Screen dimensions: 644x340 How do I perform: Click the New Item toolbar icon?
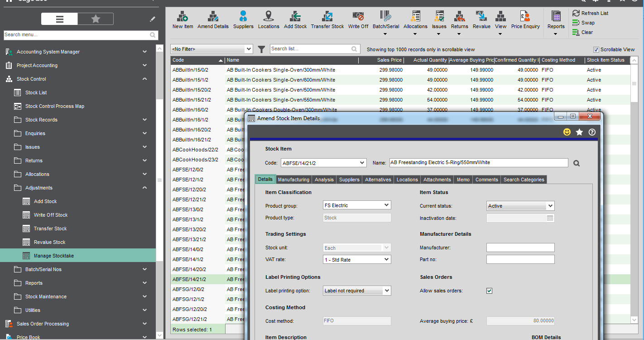pos(183,20)
